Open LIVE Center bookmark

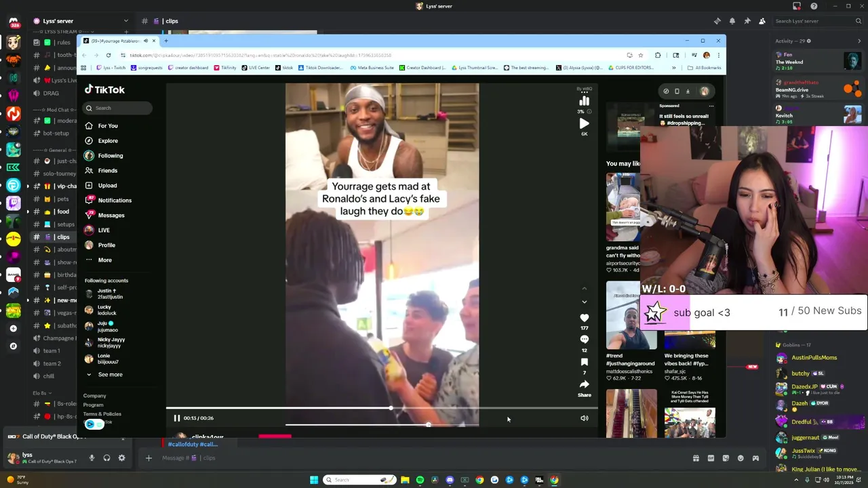coord(256,68)
